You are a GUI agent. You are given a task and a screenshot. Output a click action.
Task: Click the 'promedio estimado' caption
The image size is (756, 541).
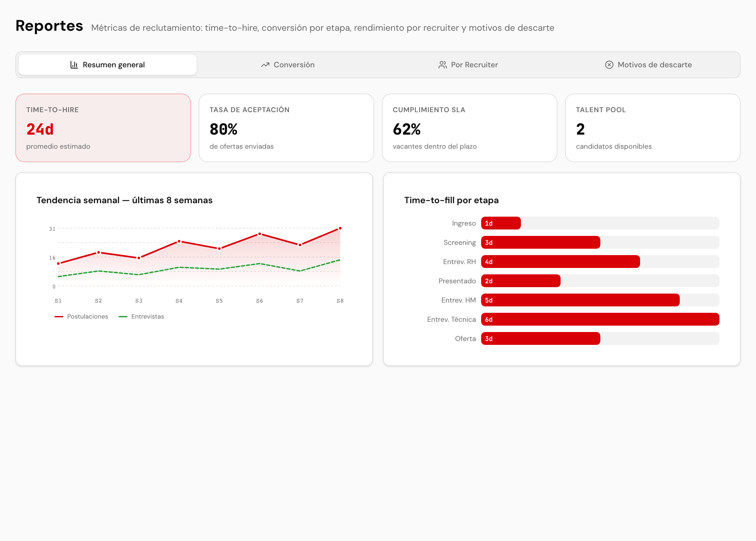[x=58, y=146]
